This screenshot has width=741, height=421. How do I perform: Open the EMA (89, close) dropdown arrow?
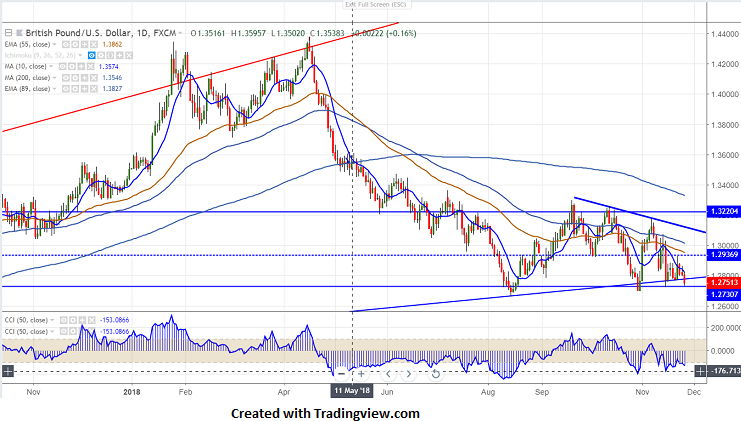(54, 88)
